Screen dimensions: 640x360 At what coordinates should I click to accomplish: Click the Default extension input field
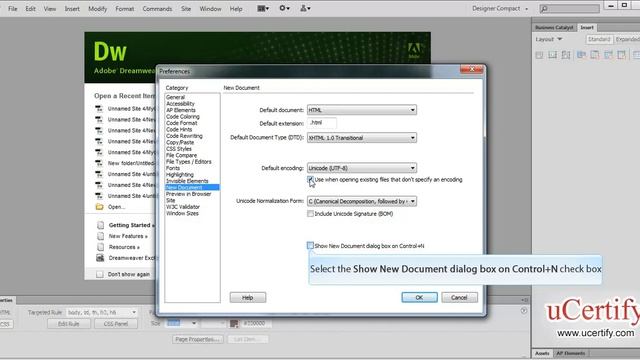click(322, 123)
